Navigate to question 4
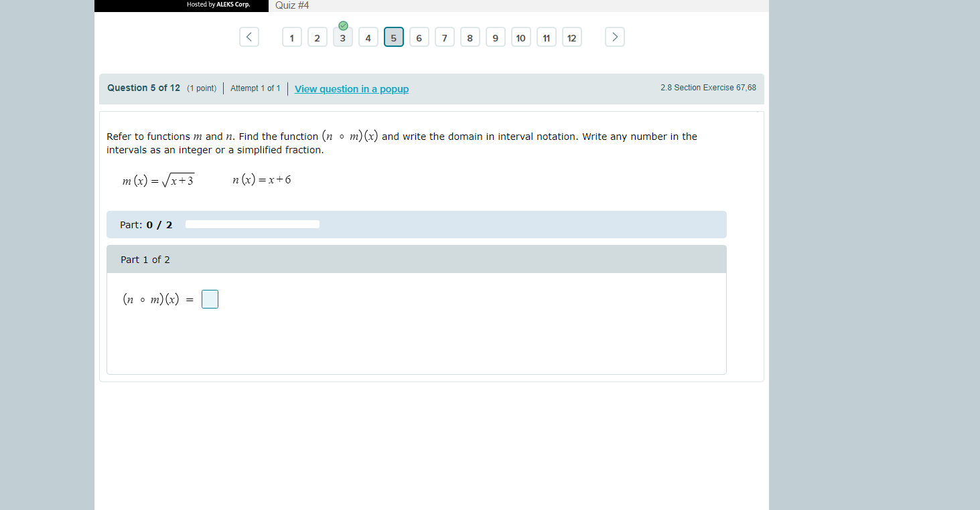Image resolution: width=980 pixels, height=510 pixels. (x=368, y=37)
